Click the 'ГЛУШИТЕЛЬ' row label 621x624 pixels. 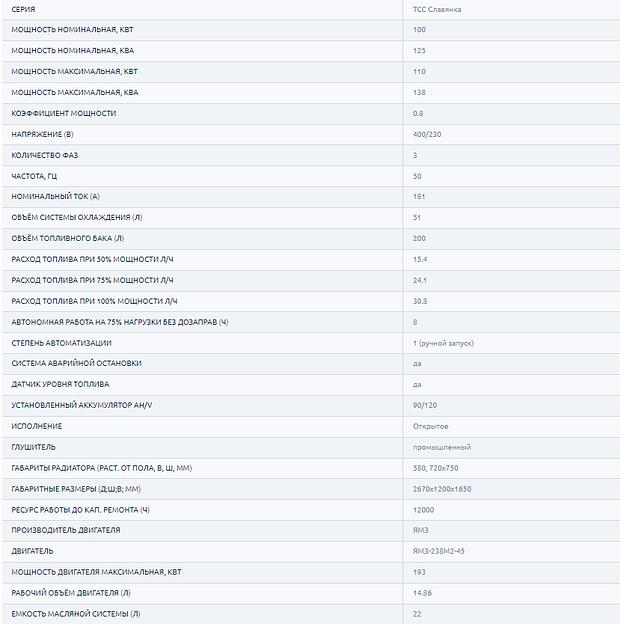[x=34, y=447]
